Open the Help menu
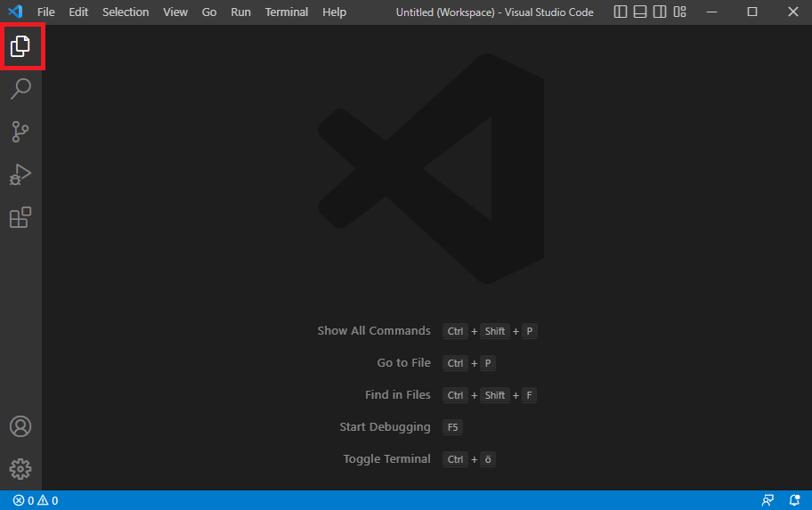Screen dimensions: 812x510 [x=334, y=12]
